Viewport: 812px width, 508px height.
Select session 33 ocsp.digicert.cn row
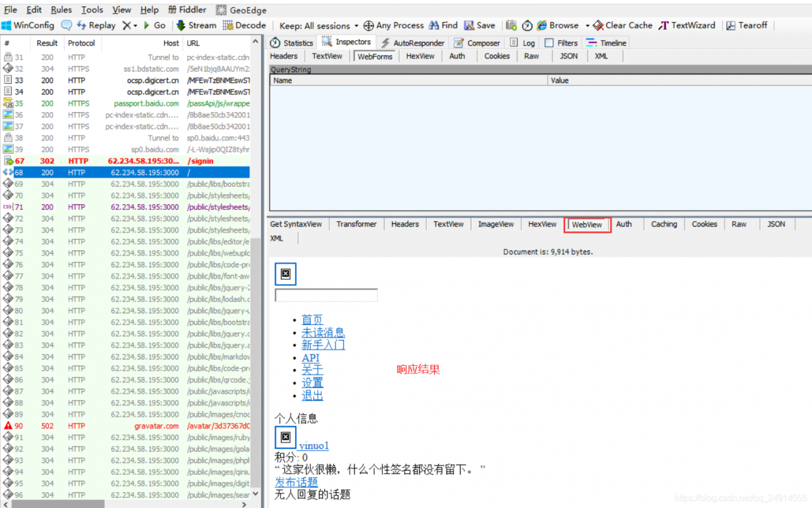[x=126, y=81]
